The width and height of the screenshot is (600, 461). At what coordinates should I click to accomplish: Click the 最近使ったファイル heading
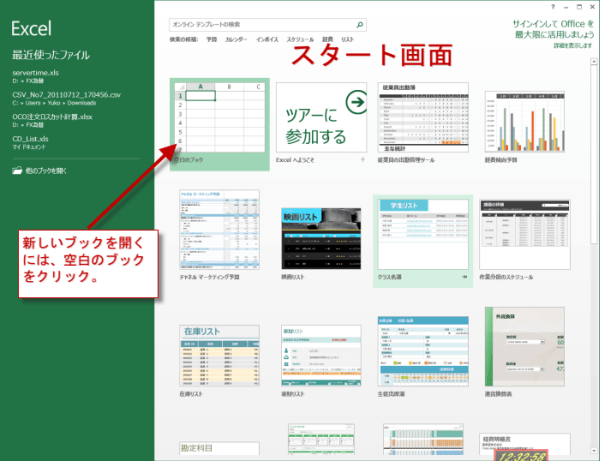click(x=51, y=55)
